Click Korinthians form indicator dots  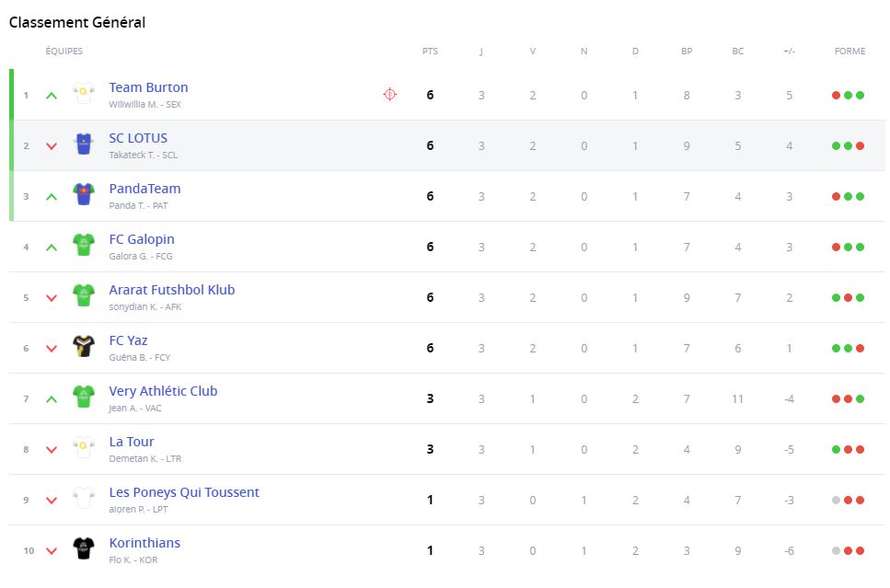[848, 550]
